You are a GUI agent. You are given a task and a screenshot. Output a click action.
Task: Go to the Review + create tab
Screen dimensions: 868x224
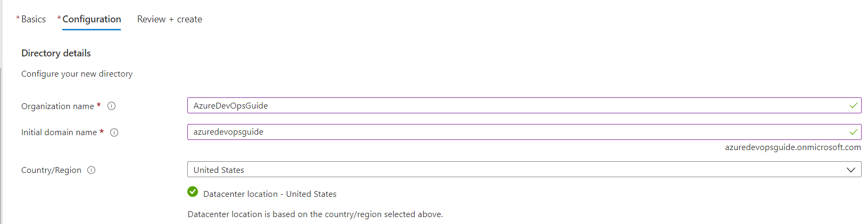point(169,19)
